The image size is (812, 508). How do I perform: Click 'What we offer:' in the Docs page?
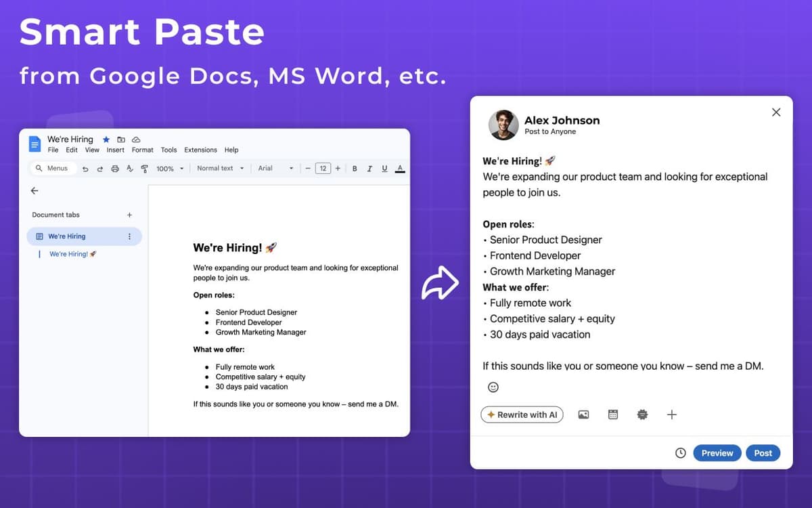click(219, 350)
